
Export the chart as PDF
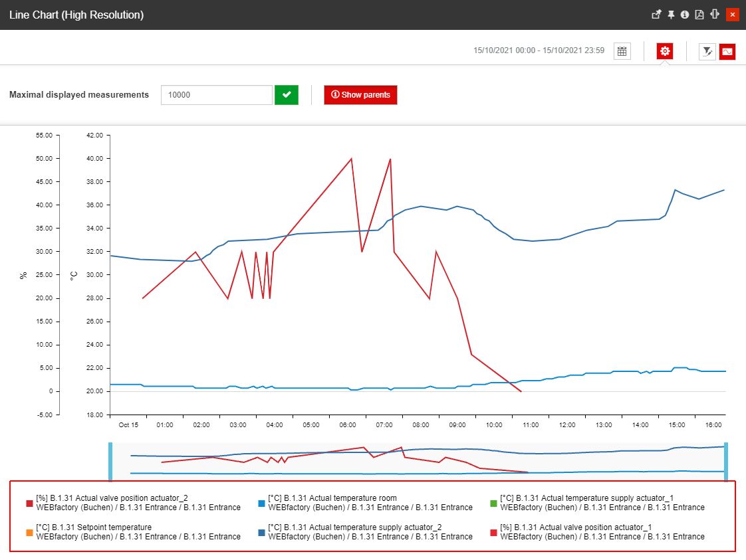coord(699,15)
